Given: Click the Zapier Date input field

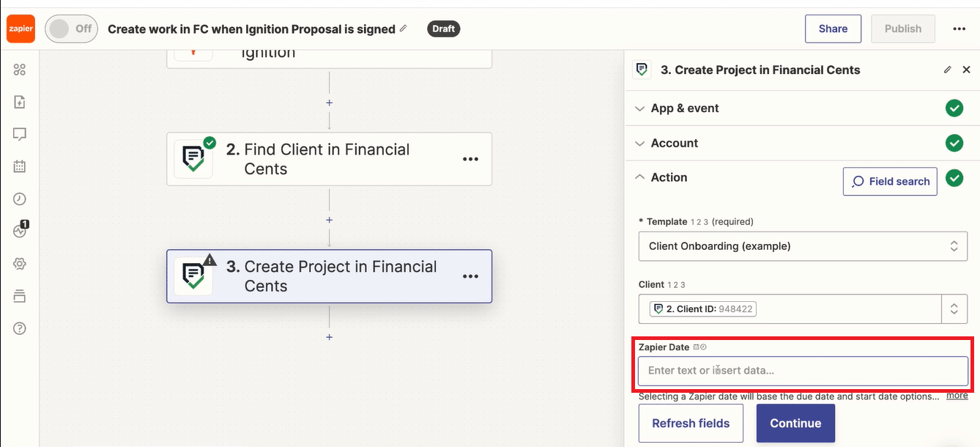Looking at the screenshot, I should tap(803, 371).
